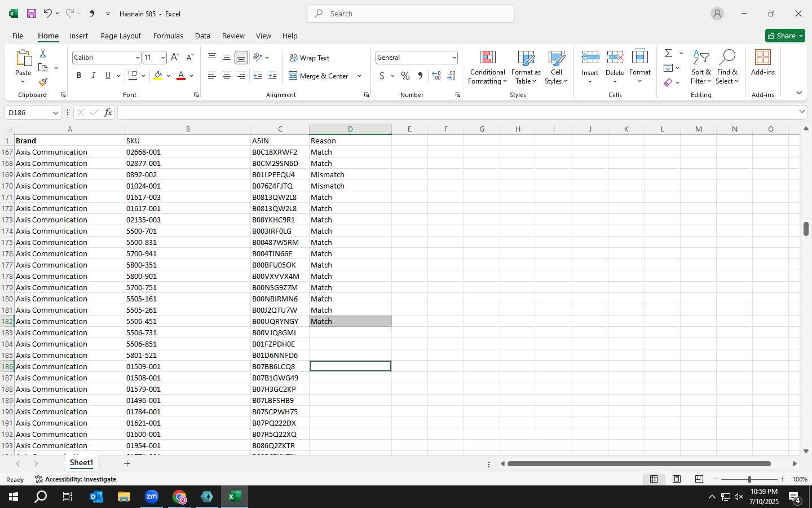Switch to Page Break Preview
Screen dimensions: 812x508
point(699,479)
